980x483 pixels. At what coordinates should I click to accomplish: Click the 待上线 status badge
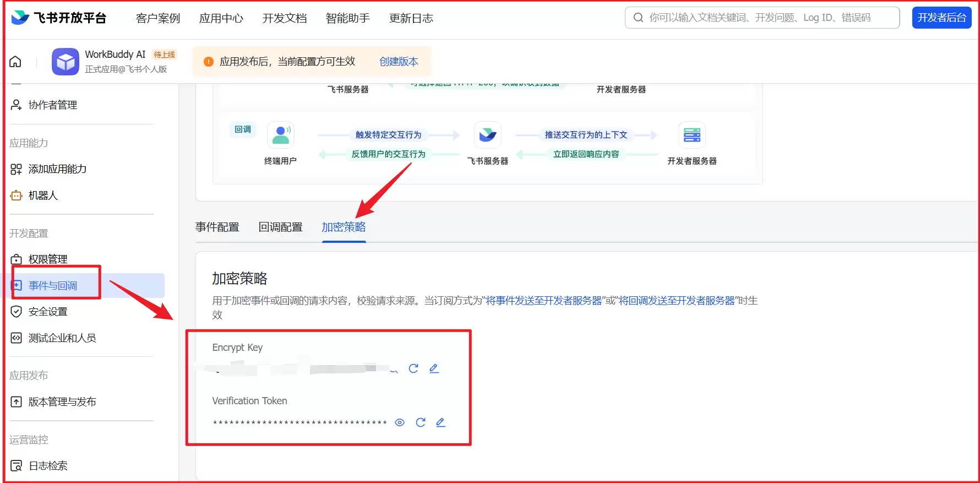point(164,55)
